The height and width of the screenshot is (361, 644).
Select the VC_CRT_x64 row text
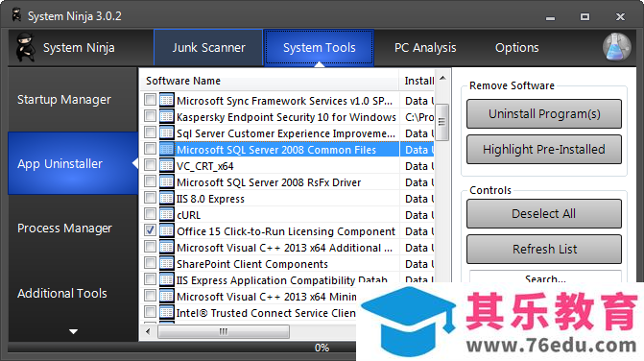[x=205, y=166]
